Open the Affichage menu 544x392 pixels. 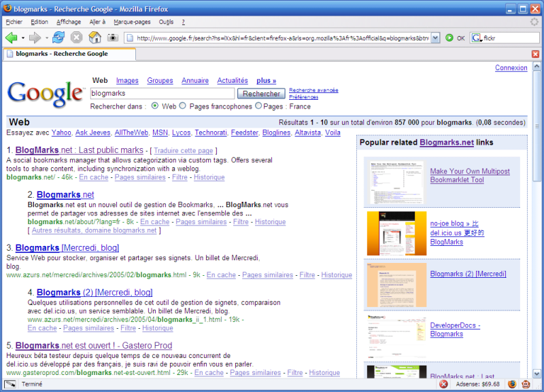click(69, 22)
